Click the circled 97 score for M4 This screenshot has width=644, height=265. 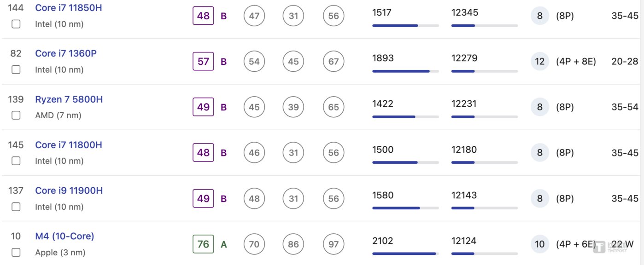(334, 244)
